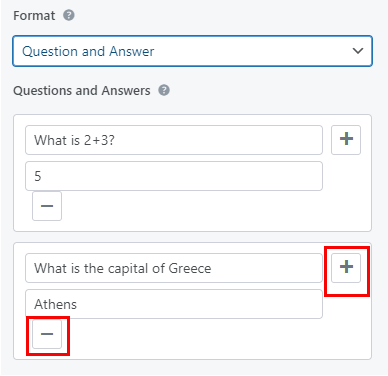Click the Questions and Answers label
This screenshot has width=388, height=376.
coord(82,91)
